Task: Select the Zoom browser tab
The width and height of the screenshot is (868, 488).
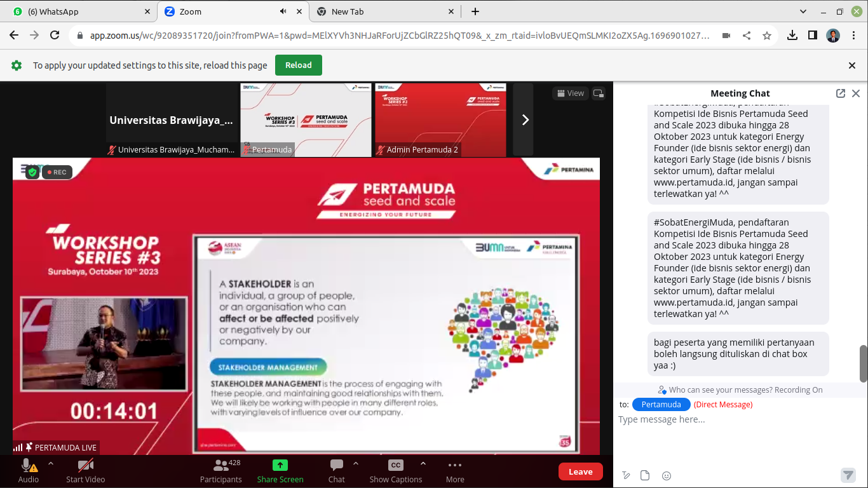Action: coord(232,11)
